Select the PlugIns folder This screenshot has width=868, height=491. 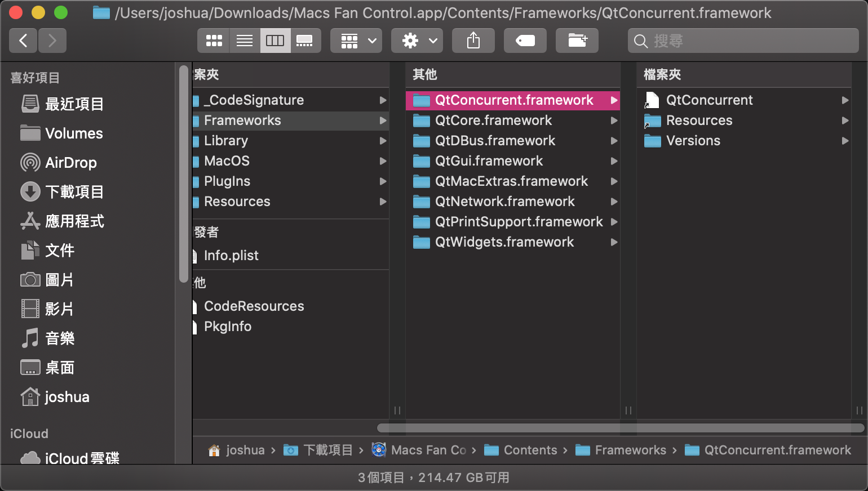tap(290, 181)
